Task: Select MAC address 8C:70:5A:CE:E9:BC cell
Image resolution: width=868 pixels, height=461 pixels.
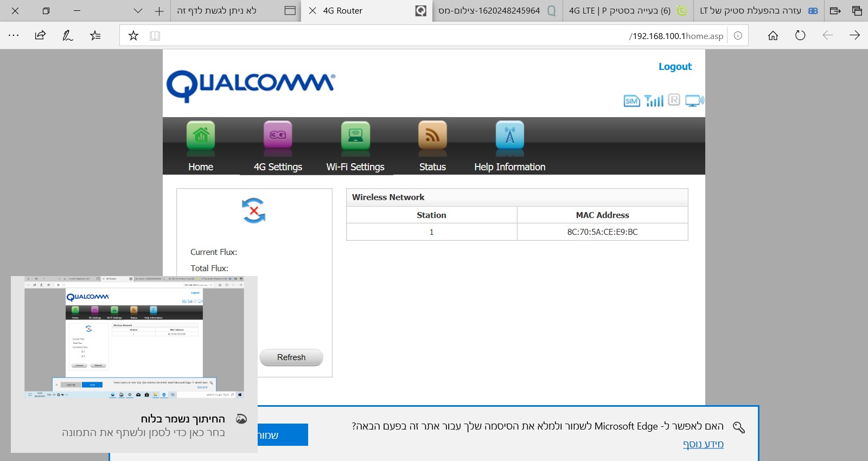Action: pos(603,232)
